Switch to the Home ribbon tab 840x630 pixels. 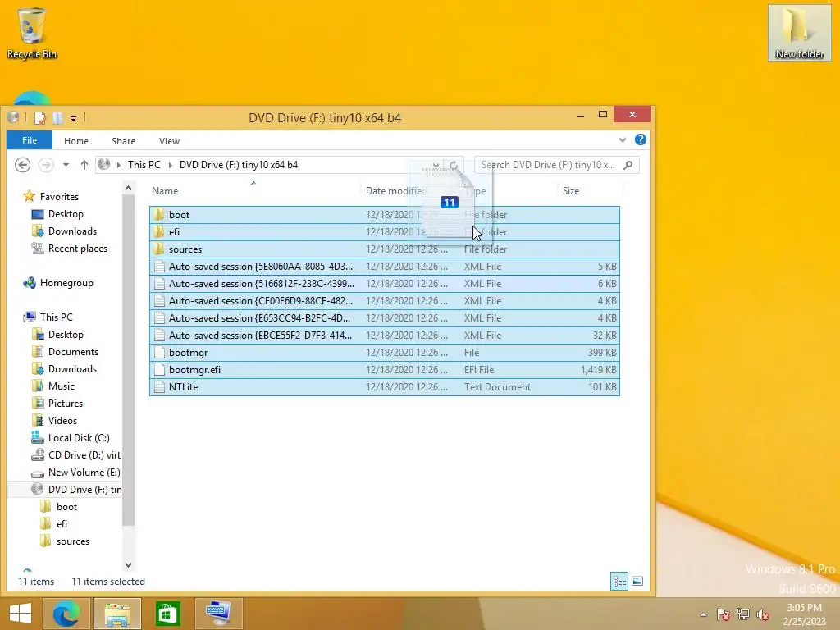click(x=76, y=141)
